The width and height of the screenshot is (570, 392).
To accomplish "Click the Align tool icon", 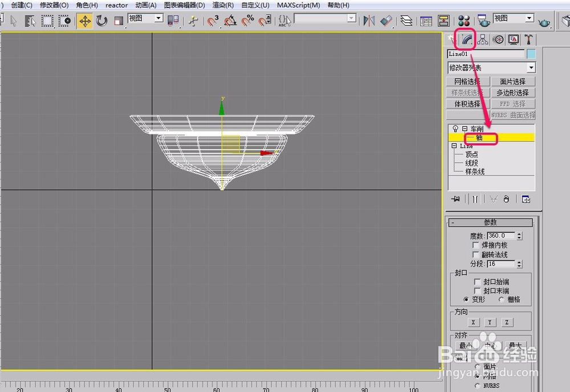I will click(386, 21).
